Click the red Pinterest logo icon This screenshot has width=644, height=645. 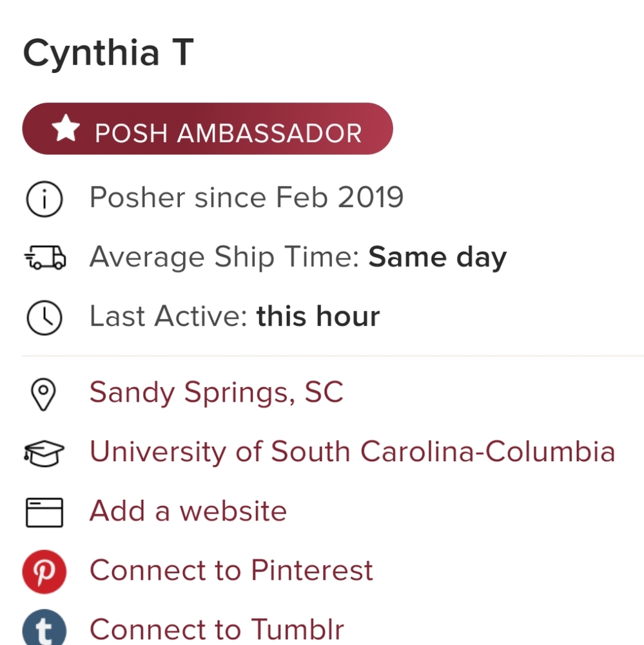[44, 571]
